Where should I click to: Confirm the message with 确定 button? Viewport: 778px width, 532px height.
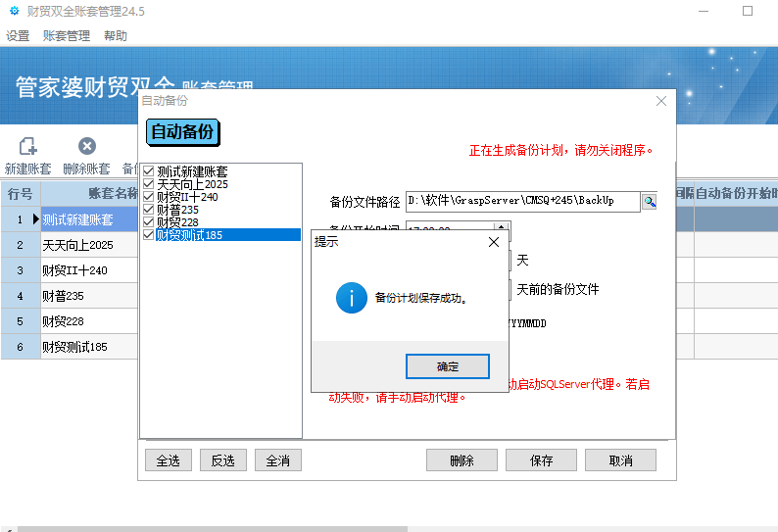click(448, 366)
